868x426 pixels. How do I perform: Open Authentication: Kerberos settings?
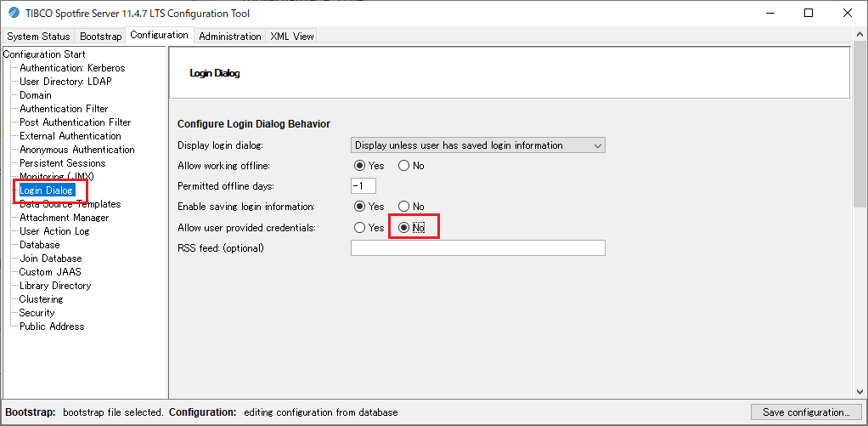72,68
